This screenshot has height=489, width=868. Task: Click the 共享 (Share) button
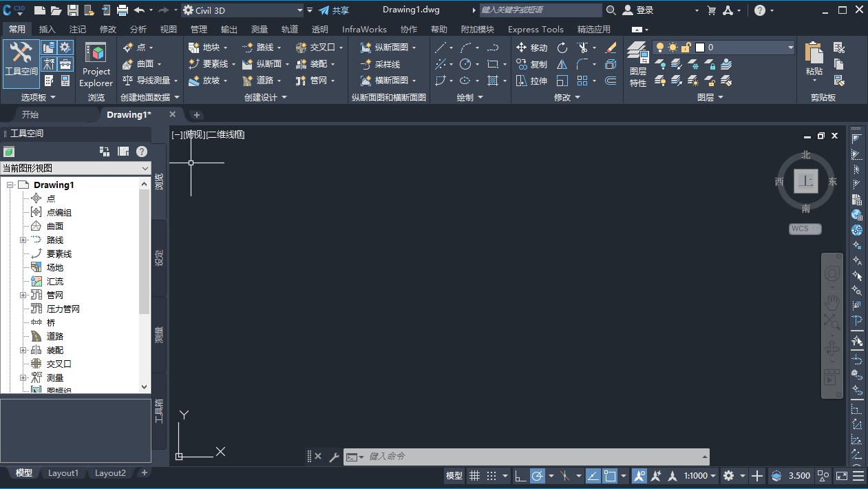click(x=334, y=10)
